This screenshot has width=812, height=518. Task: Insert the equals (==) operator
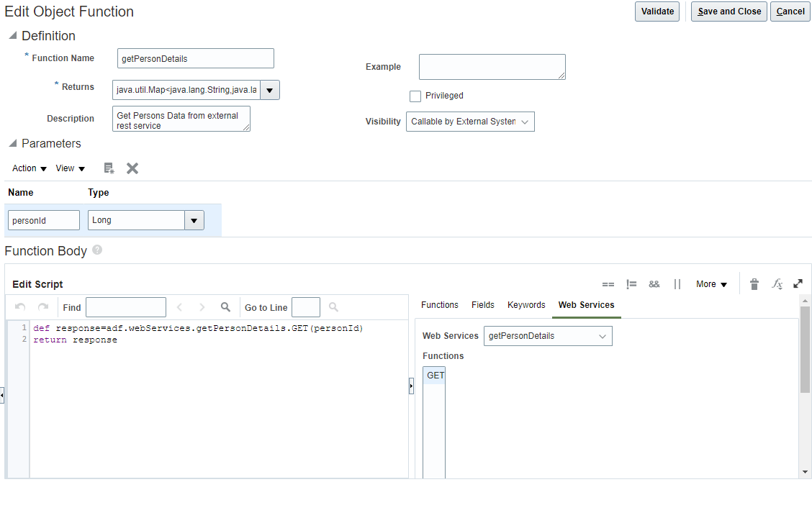point(608,284)
